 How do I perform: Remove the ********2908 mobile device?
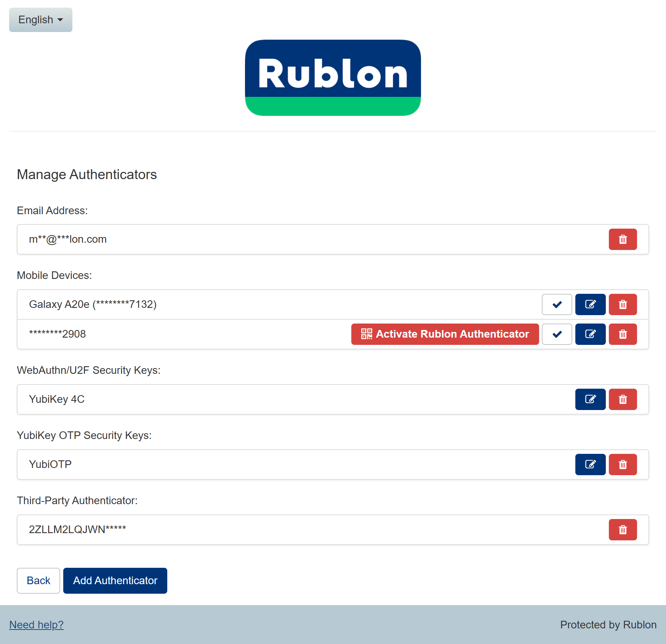click(x=623, y=334)
